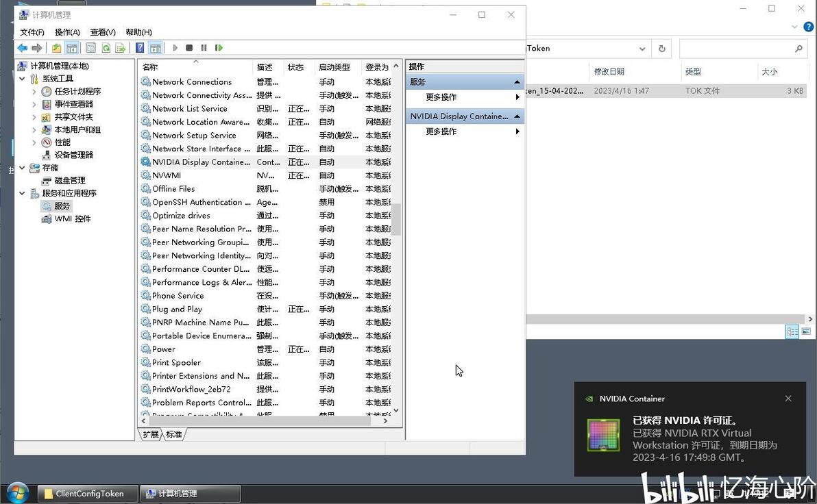
Task: Toggle the show/hide console tree button
Action: (72, 48)
